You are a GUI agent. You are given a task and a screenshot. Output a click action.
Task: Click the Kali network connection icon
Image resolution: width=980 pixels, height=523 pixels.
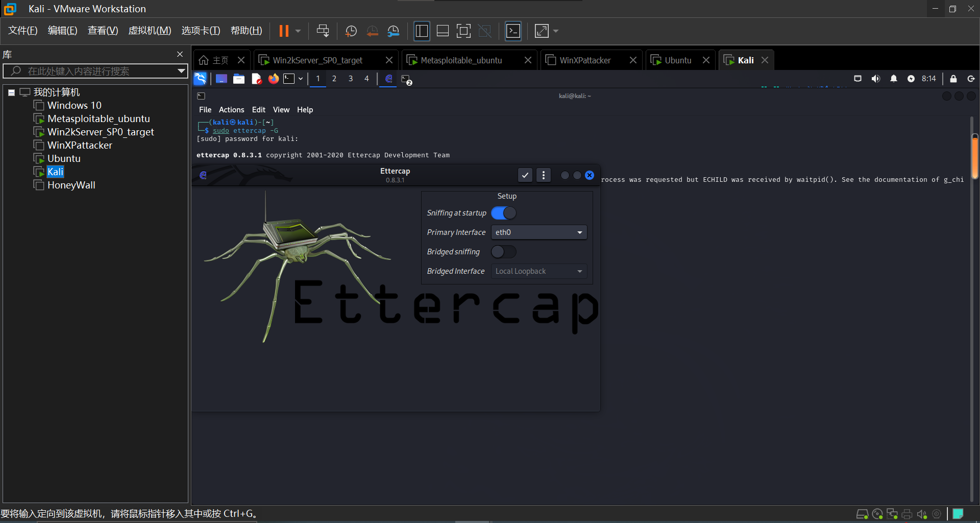[x=857, y=79]
